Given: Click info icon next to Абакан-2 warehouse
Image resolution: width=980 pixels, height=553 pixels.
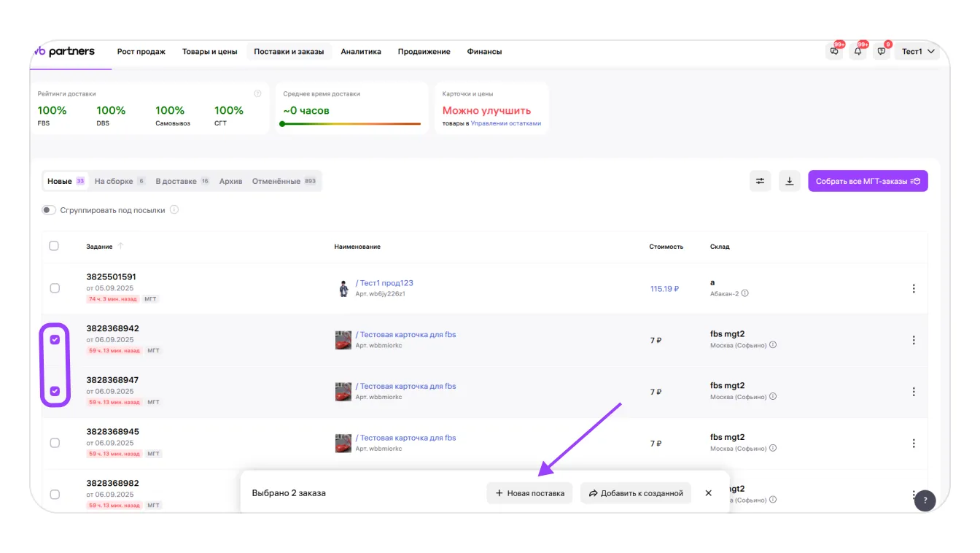Looking at the screenshot, I should 745,294.
